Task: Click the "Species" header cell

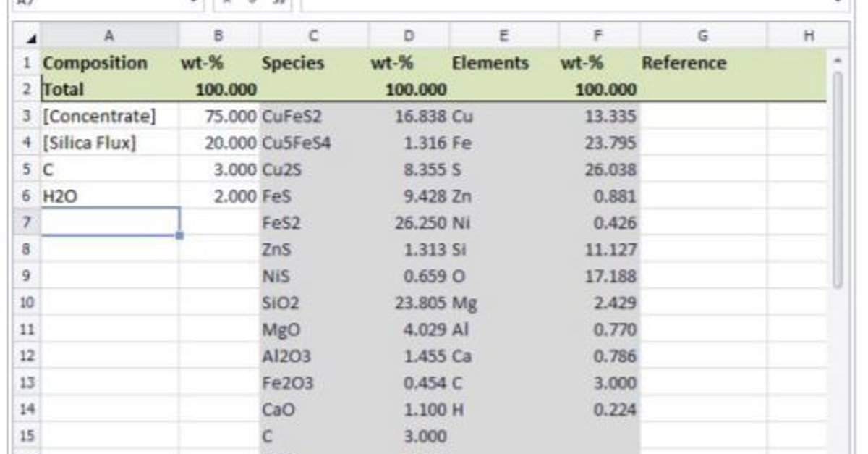Action: point(314,63)
